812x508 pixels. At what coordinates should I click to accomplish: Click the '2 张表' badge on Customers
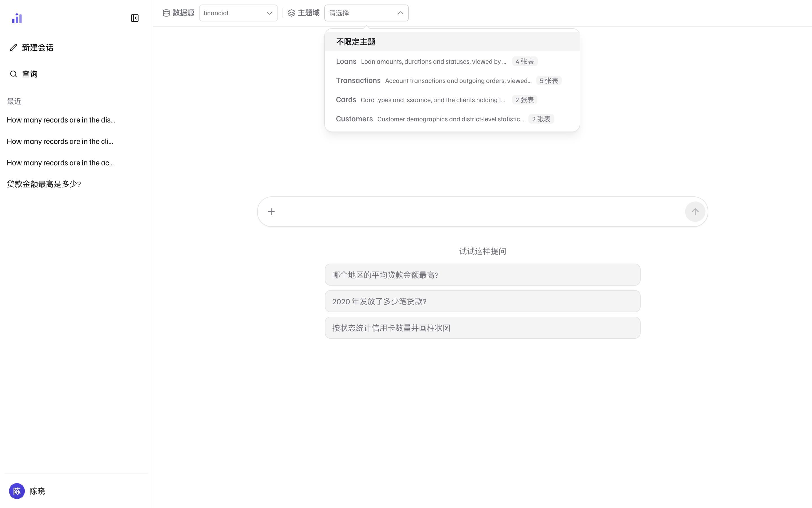(x=541, y=119)
